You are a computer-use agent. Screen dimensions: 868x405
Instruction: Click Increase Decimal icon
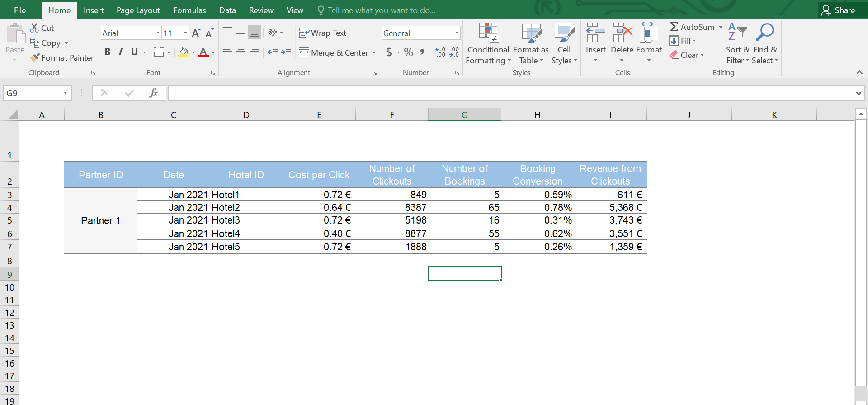click(440, 52)
